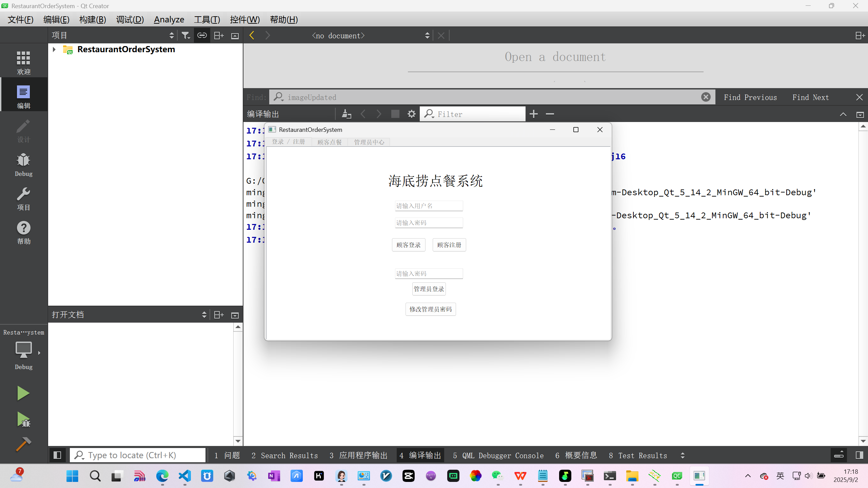Viewport: 868px width, 488px height.
Task: Toggle synchronize with editor link icon
Action: point(202,35)
